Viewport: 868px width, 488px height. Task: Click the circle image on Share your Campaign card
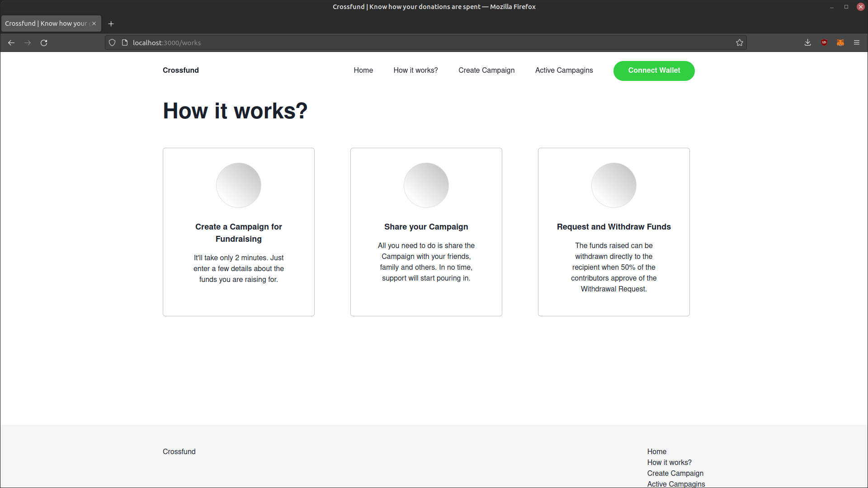426,185
